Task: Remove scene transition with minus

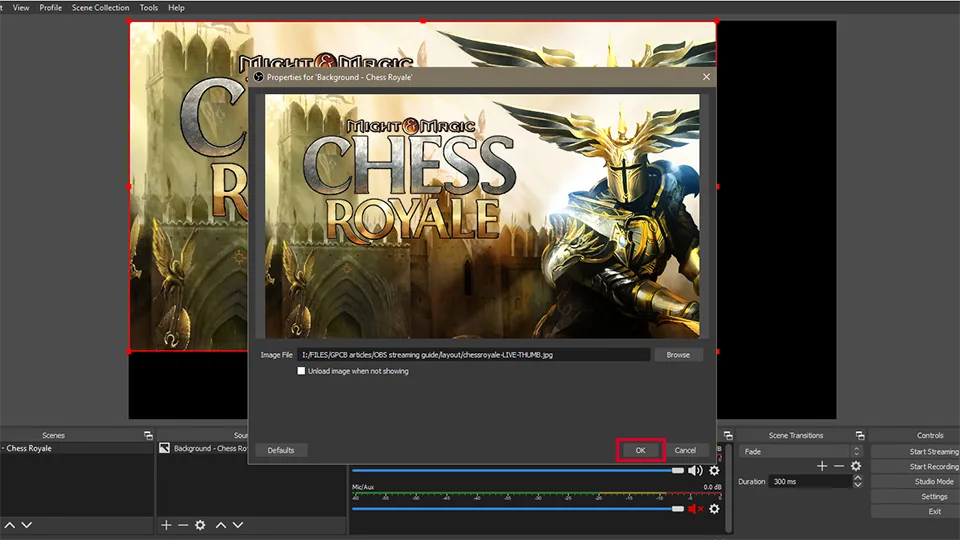Action: [839, 466]
